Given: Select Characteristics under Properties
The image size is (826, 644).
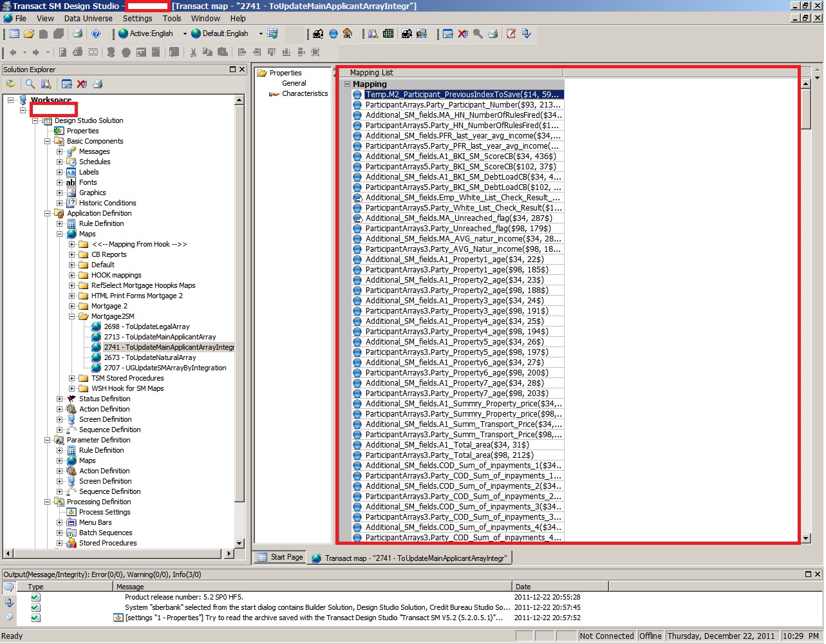Looking at the screenshot, I should pos(305,93).
